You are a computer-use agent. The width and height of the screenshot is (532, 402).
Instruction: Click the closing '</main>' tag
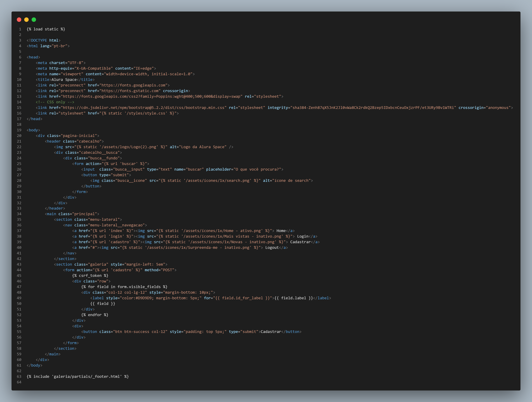tap(53, 354)
